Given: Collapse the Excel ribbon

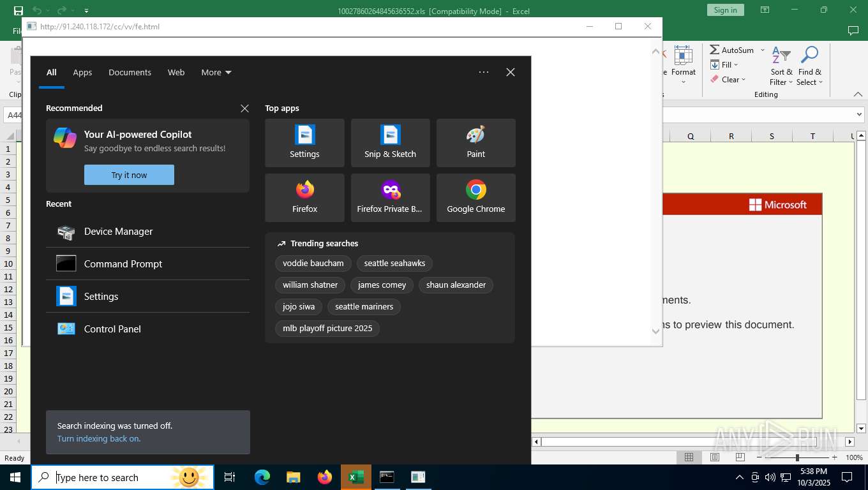Looking at the screenshot, I should pyautogui.click(x=858, y=94).
